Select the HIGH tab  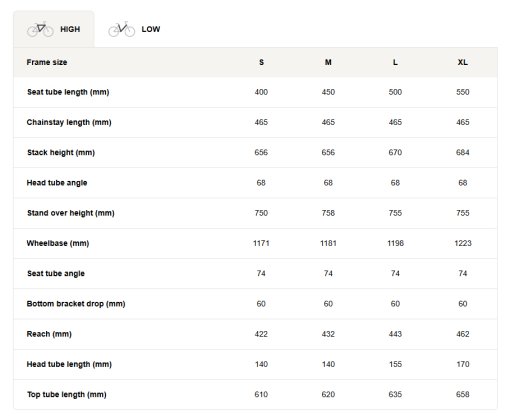54,29
